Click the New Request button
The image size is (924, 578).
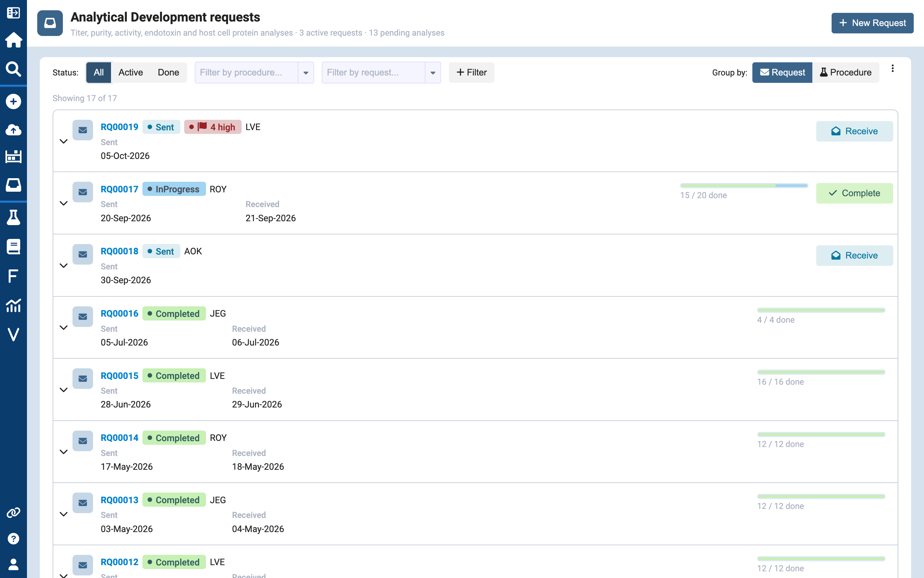[872, 23]
